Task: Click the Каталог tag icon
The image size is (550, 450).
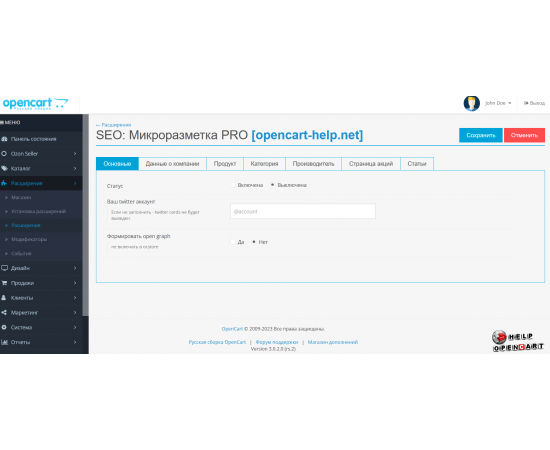Action: coord(4,169)
